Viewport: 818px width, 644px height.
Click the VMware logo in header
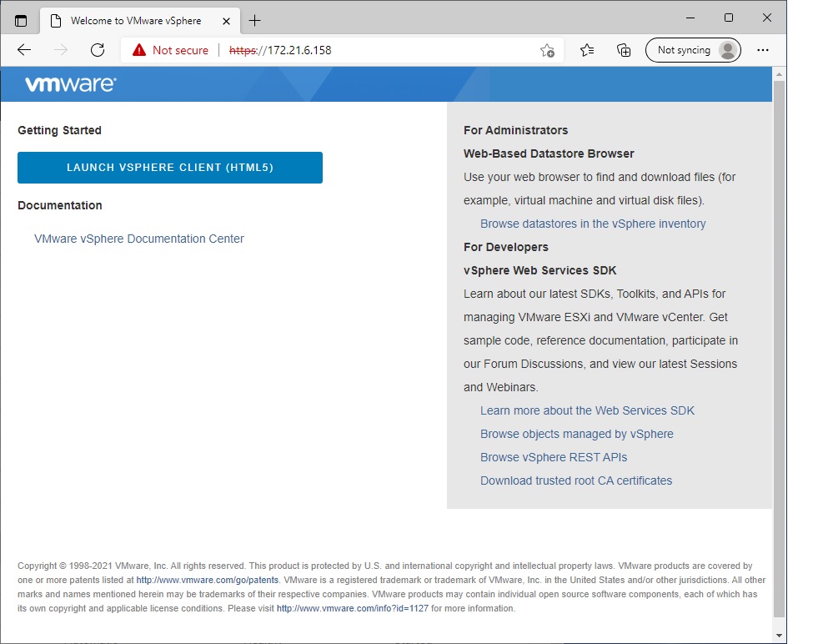pyautogui.click(x=71, y=84)
